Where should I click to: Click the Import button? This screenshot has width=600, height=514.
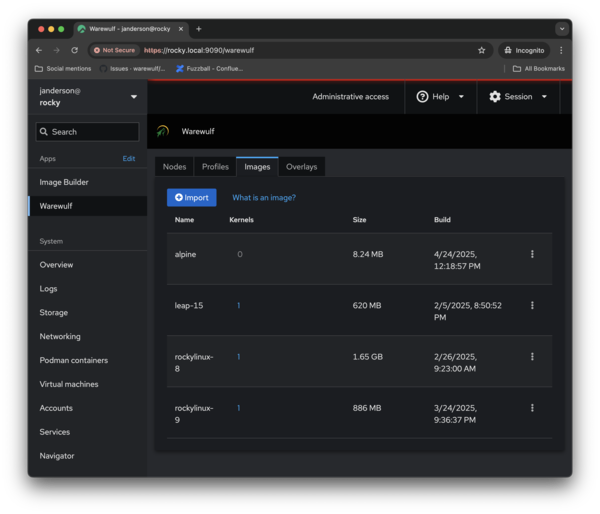coord(192,197)
